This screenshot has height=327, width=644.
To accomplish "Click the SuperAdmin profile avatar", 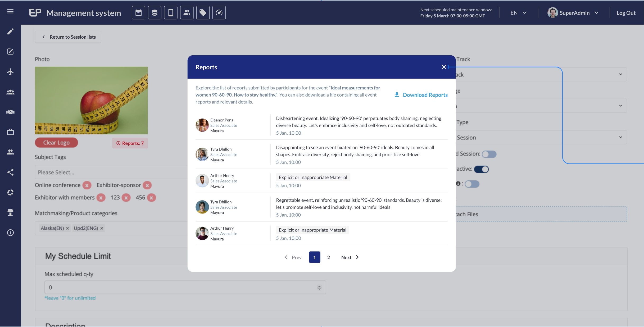I will 552,13.
